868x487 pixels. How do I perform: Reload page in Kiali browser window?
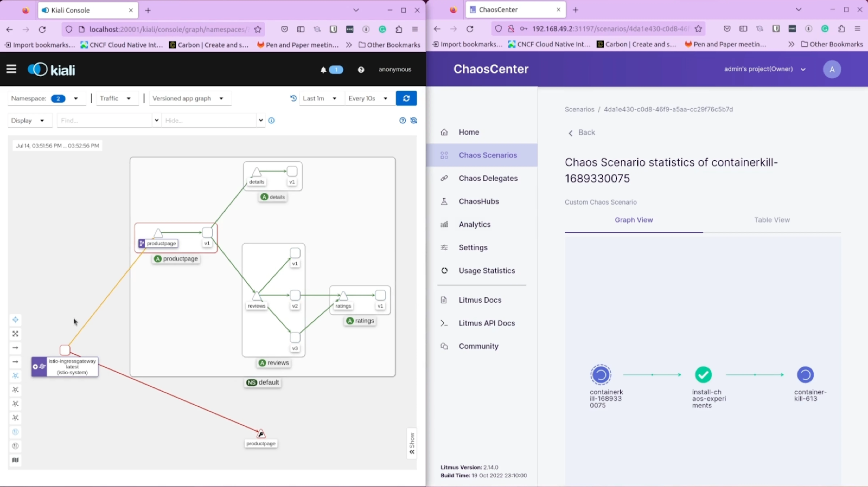42,30
